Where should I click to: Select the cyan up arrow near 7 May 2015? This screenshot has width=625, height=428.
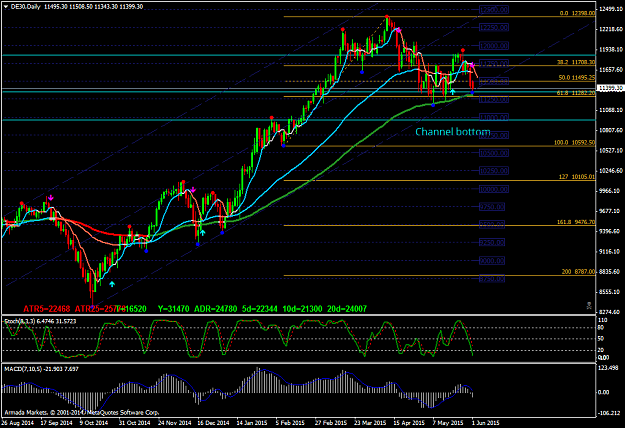452,92
